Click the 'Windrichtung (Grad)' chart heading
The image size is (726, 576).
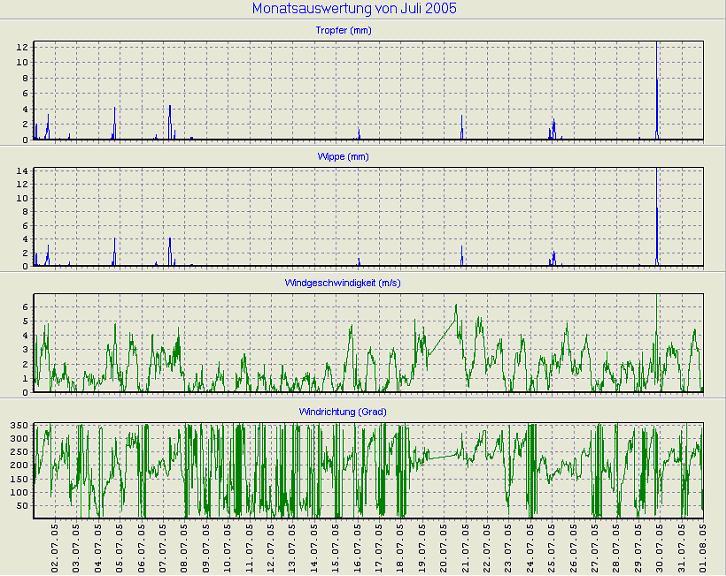[343, 411]
